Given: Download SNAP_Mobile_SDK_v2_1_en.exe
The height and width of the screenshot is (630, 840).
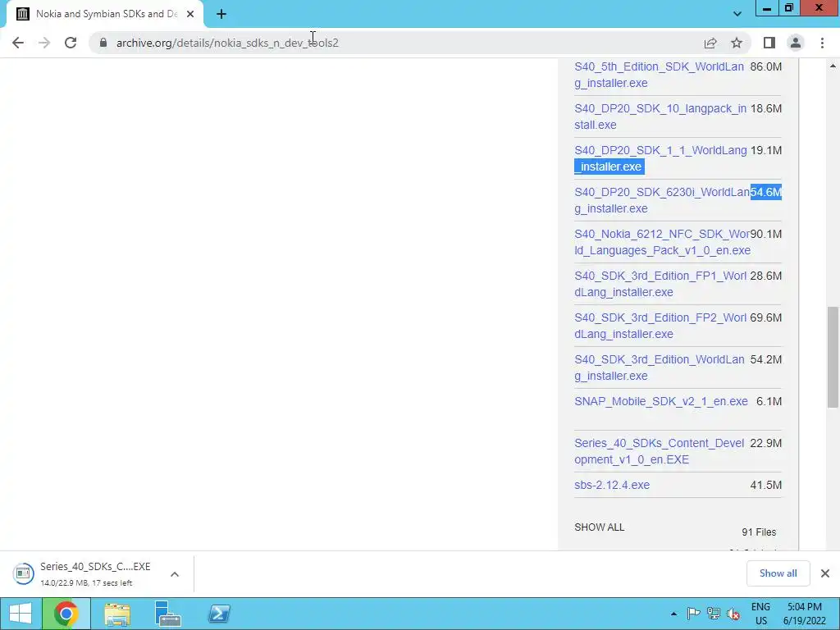Looking at the screenshot, I should point(661,401).
